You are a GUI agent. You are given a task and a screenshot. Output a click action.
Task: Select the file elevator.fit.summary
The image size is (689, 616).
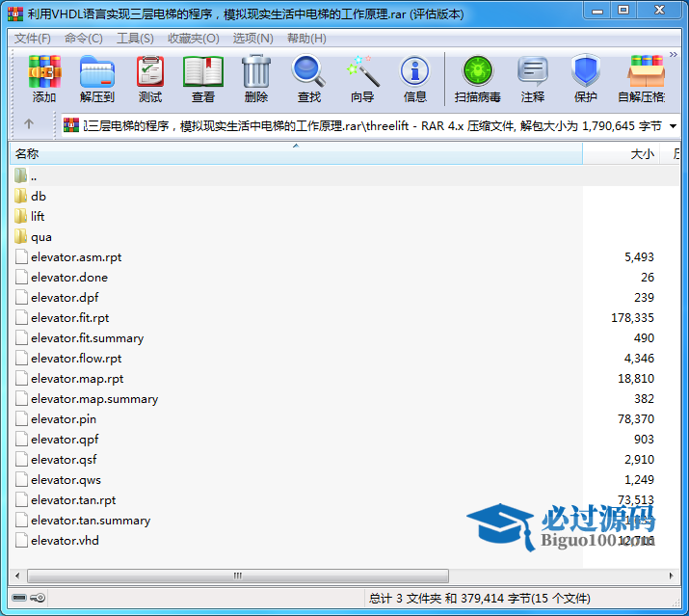tap(87, 337)
